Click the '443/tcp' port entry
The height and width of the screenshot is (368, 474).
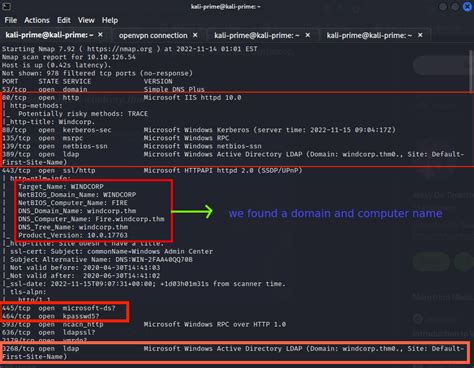point(16,171)
